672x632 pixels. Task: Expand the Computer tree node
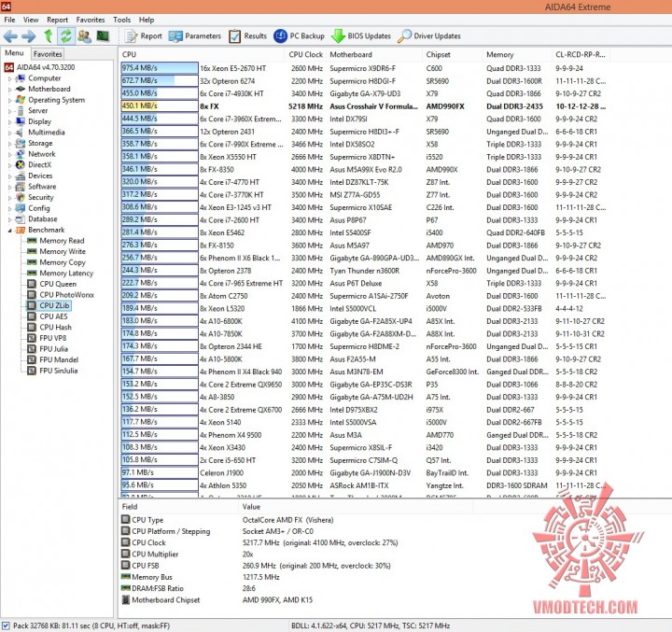(9, 78)
